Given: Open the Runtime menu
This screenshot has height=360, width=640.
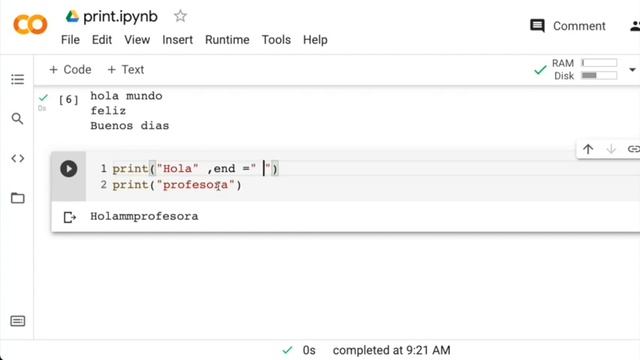Looking at the screenshot, I should (x=227, y=40).
